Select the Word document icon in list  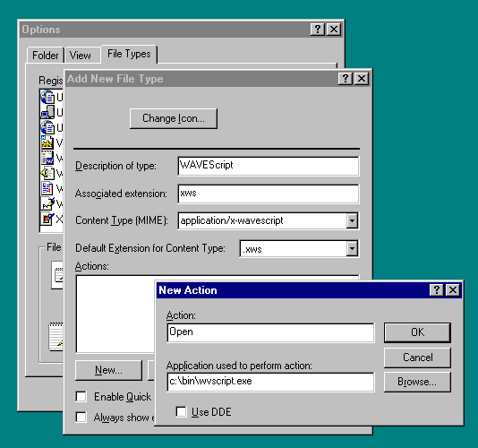47,158
